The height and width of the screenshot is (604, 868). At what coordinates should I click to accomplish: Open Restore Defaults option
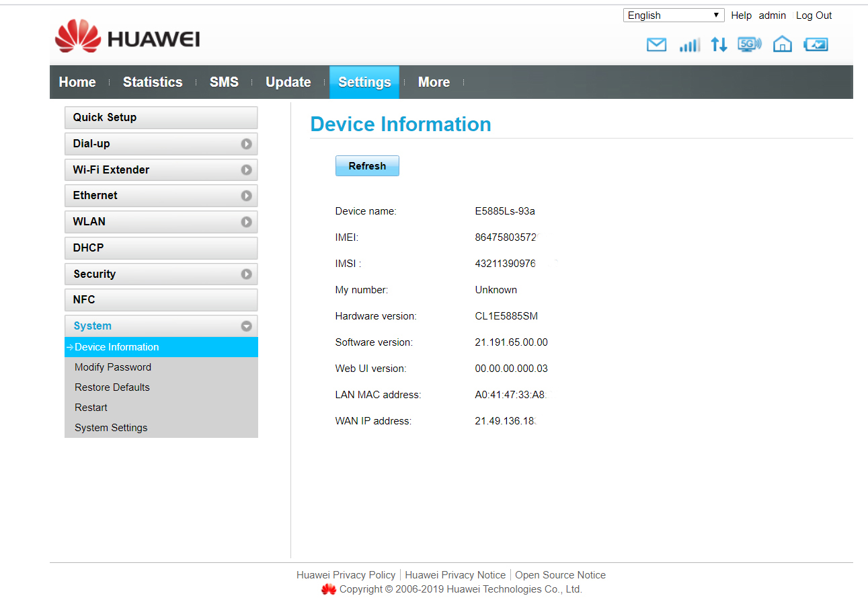112,387
